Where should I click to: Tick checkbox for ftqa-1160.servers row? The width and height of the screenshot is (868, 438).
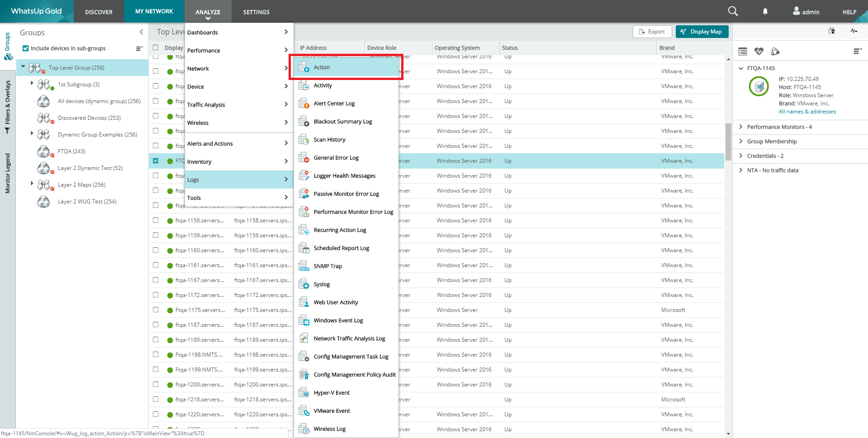click(x=156, y=250)
